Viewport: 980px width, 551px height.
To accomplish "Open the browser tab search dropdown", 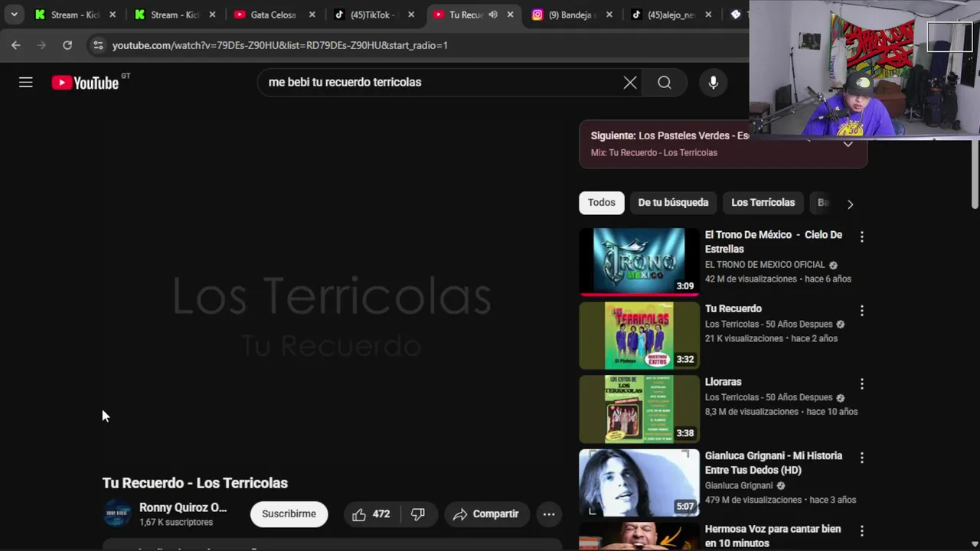I will click(x=14, y=15).
